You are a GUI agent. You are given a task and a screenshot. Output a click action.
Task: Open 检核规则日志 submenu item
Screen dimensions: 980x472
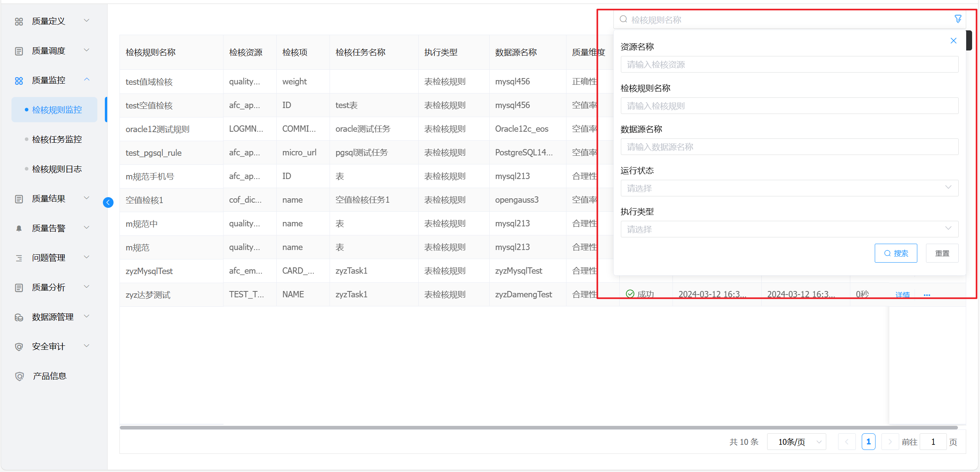57,169
